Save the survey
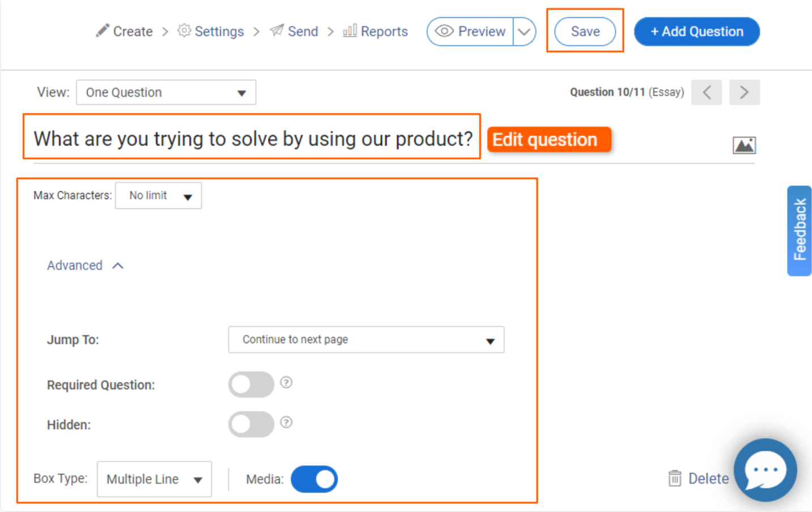 pyautogui.click(x=585, y=31)
